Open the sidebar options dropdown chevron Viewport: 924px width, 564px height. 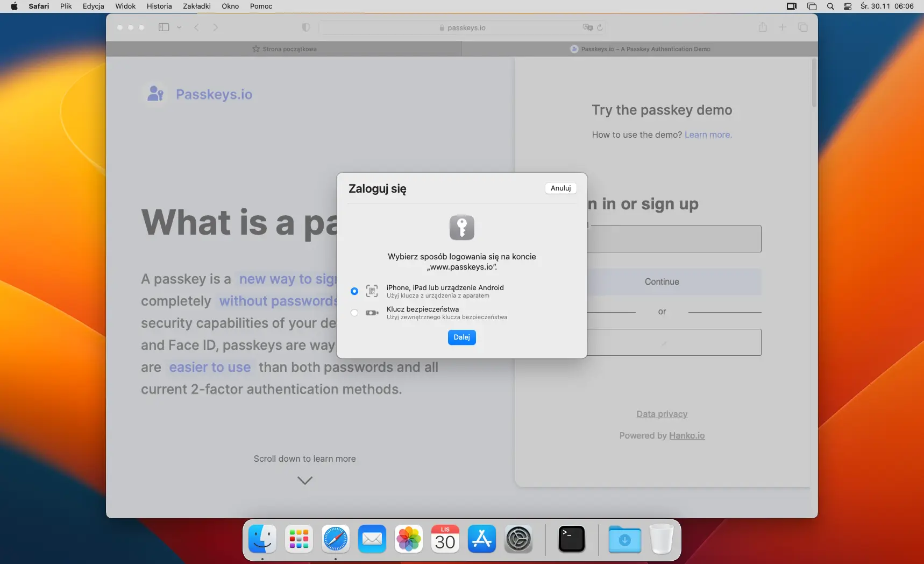coord(179,27)
